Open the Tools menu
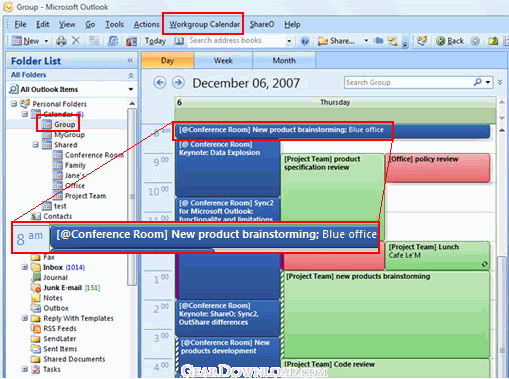The height and width of the screenshot is (379, 509). point(114,24)
